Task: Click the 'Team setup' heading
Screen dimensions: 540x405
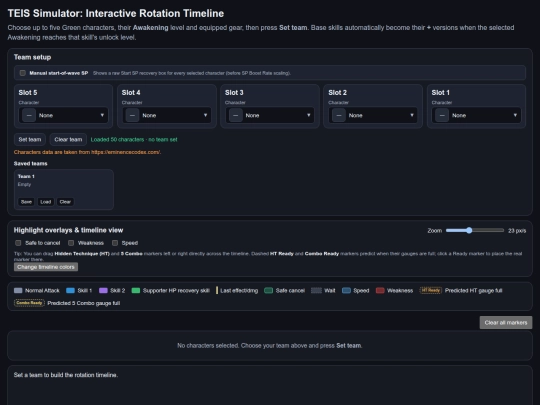Action: click(x=32, y=57)
